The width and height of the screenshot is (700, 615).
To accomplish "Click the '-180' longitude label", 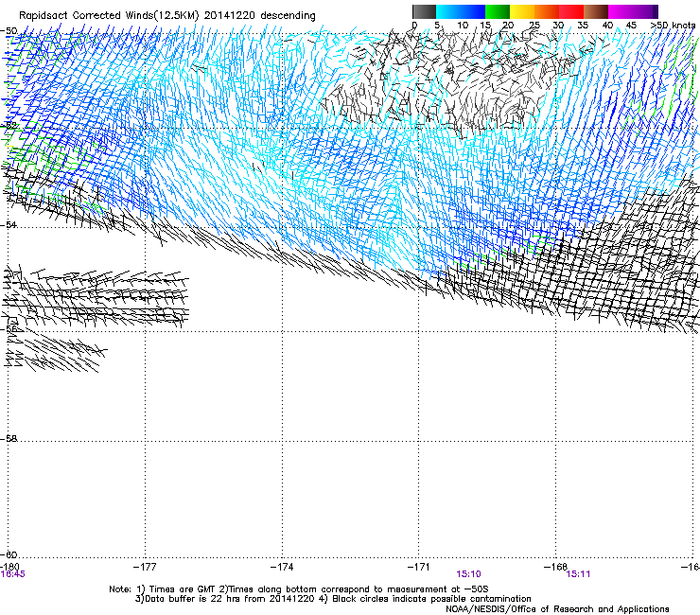I will click(9, 567).
